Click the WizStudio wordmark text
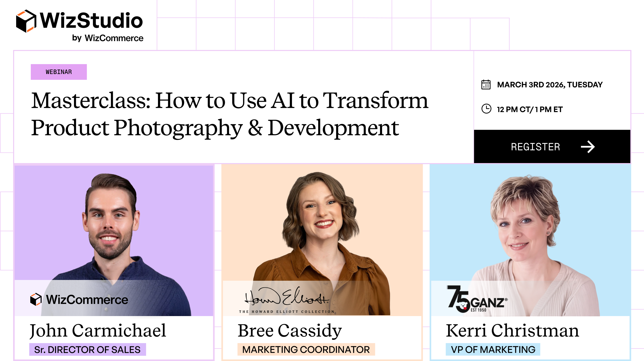Screen dimensions: 644x361 91,21
